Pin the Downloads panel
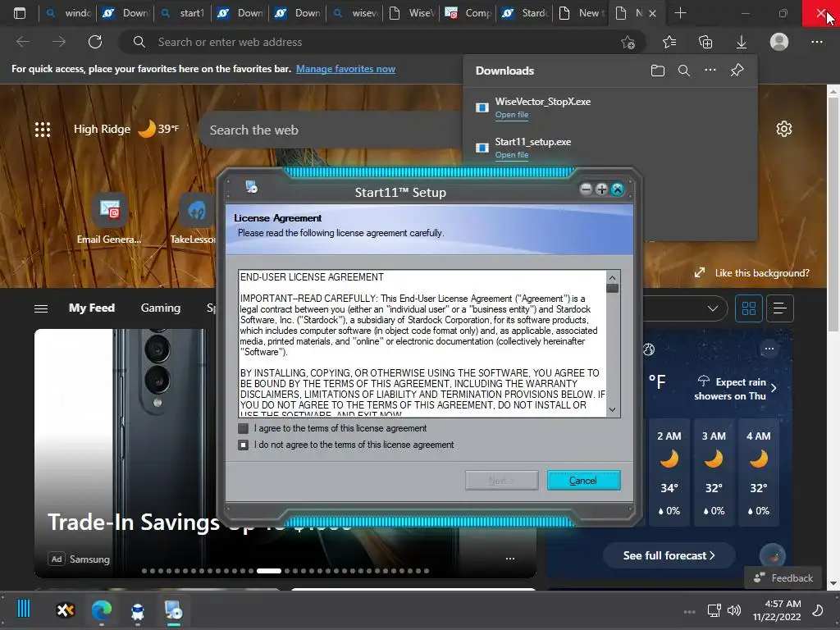 737,71
